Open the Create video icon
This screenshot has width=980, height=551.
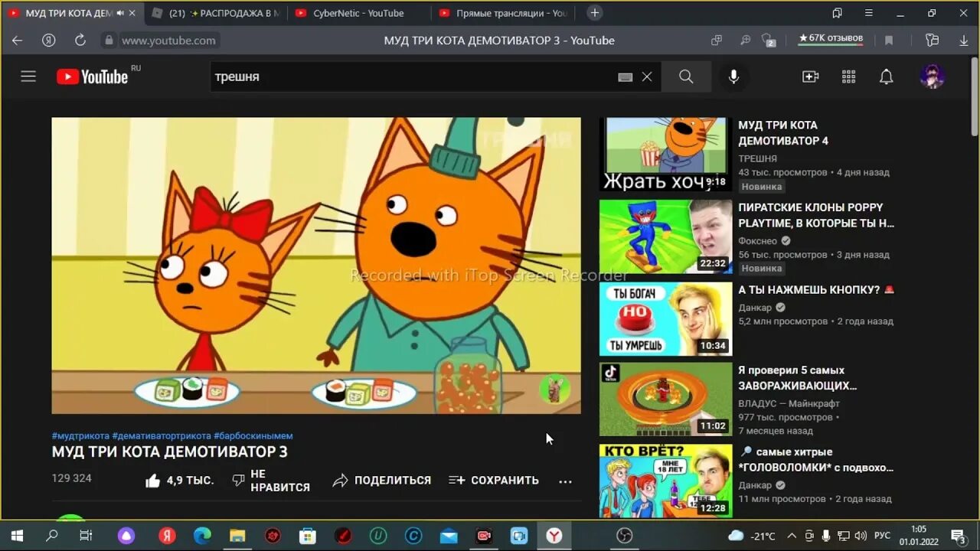click(x=810, y=77)
